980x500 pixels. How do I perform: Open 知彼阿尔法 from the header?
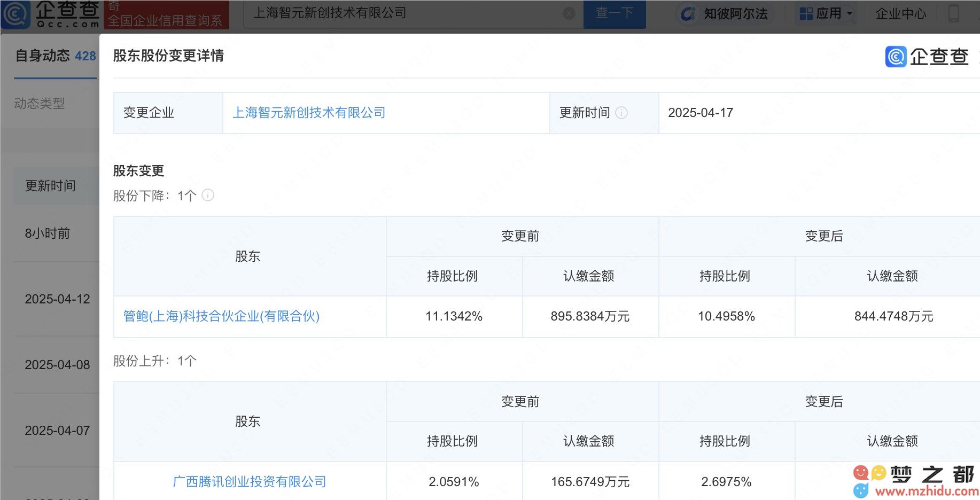[735, 14]
